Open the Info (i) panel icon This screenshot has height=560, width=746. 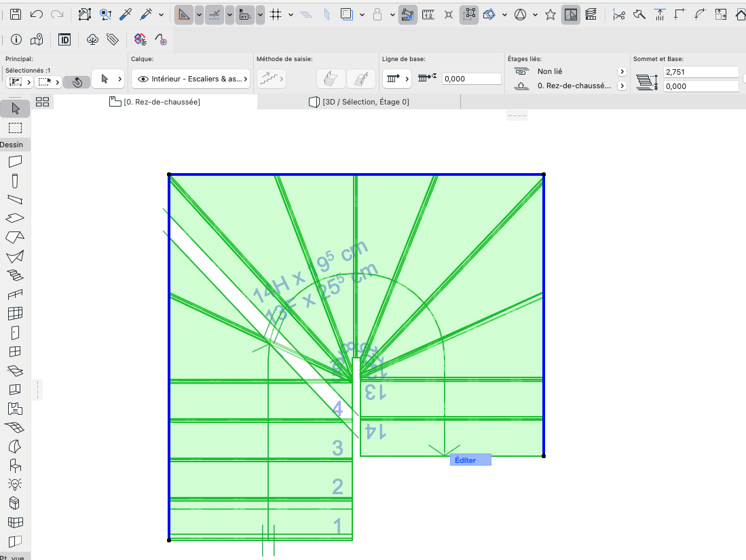[x=16, y=39]
